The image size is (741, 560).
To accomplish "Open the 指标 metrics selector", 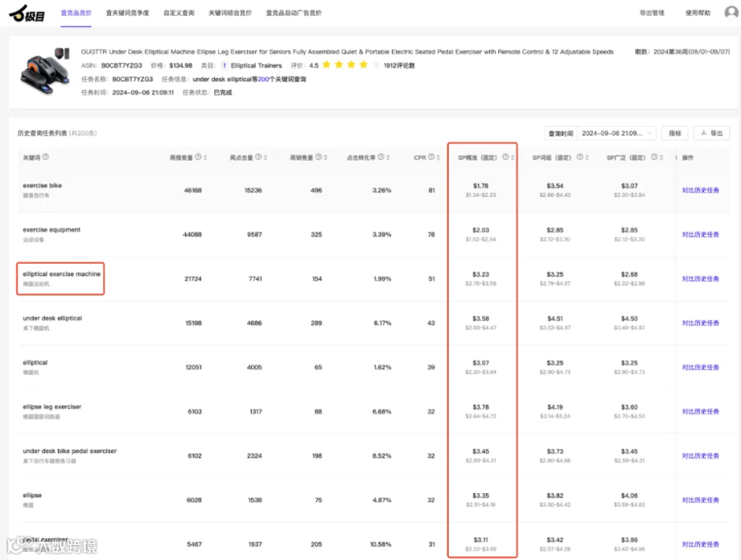I will (x=675, y=133).
